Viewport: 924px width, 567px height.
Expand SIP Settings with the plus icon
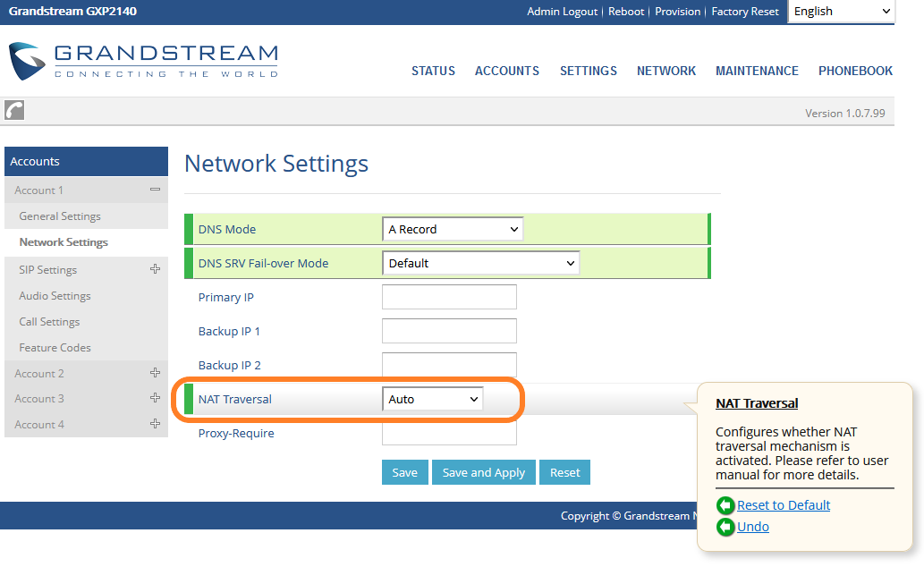[155, 269]
